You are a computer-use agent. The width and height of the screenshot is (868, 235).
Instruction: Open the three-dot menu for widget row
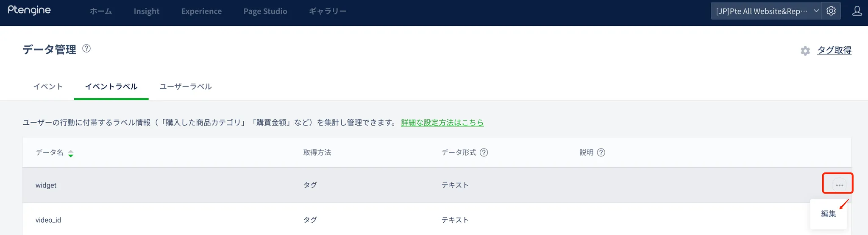839,185
